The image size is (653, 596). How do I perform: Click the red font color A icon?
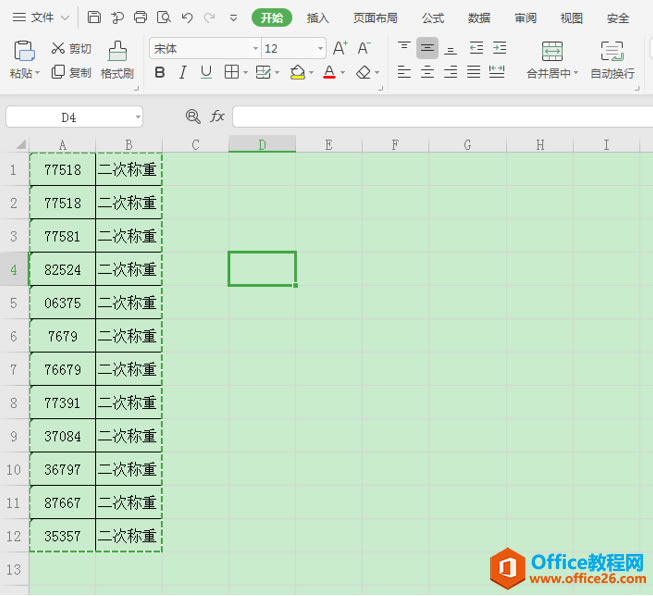pos(329,72)
